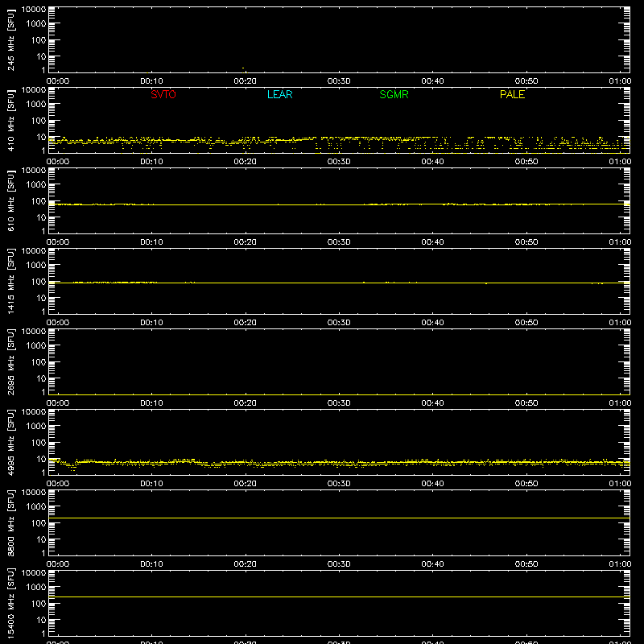Click the 00:10 time label under 1415 MHz plot
The width and height of the screenshot is (644, 644).
point(151,323)
